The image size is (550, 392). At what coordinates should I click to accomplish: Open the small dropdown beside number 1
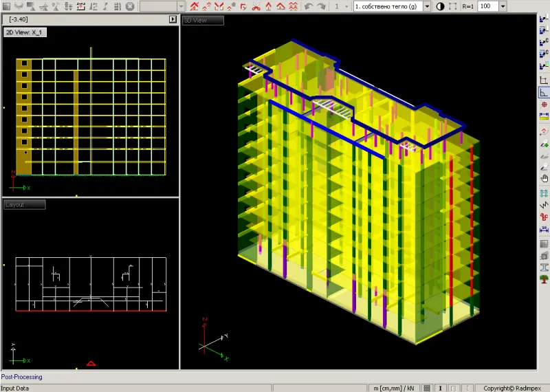tap(346, 6)
